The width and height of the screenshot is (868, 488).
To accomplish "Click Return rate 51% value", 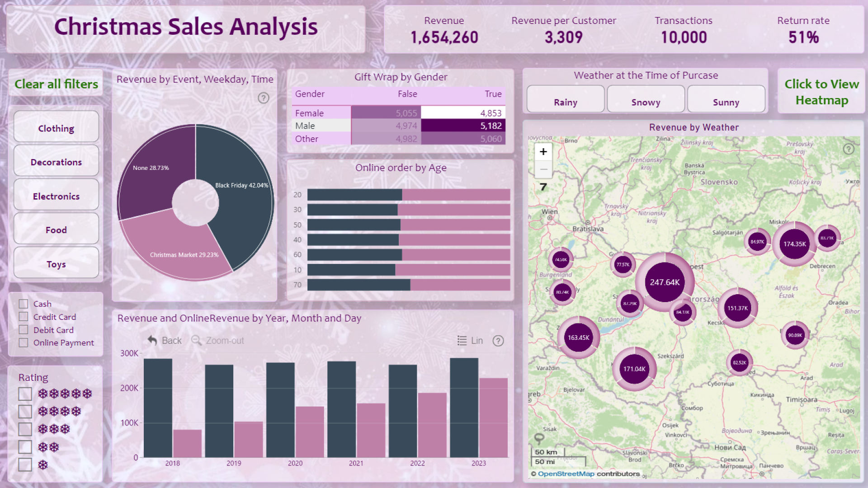I will tap(803, 37).
